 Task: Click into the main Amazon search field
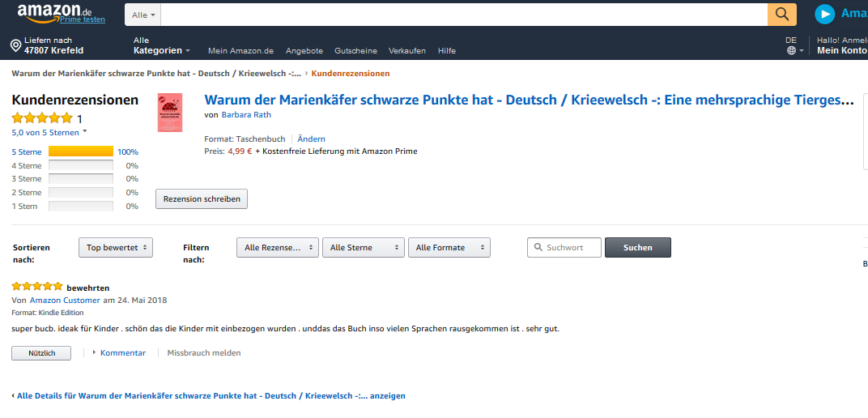coord(464,15)
